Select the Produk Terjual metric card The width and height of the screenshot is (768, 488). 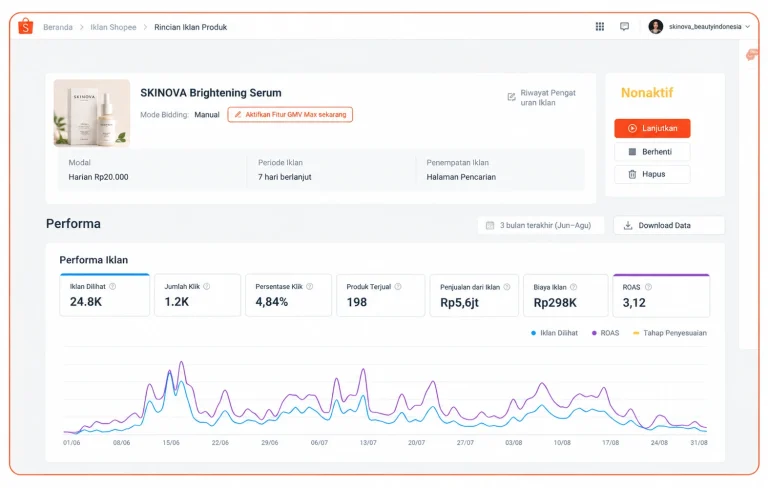[381, 295]
